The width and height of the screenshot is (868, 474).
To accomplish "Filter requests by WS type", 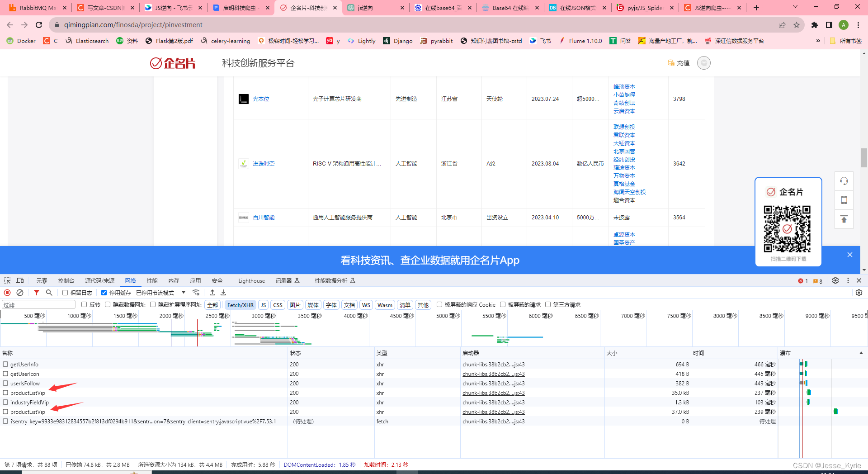I will click(366, 305).
